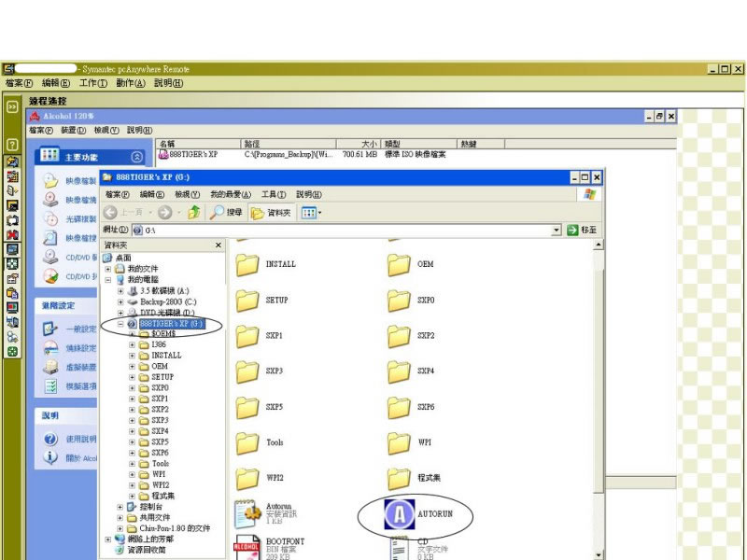Screen dimensions: 747x560
Task: Select the SXP4 folder icon in file list
Action: tap(399, 371)
